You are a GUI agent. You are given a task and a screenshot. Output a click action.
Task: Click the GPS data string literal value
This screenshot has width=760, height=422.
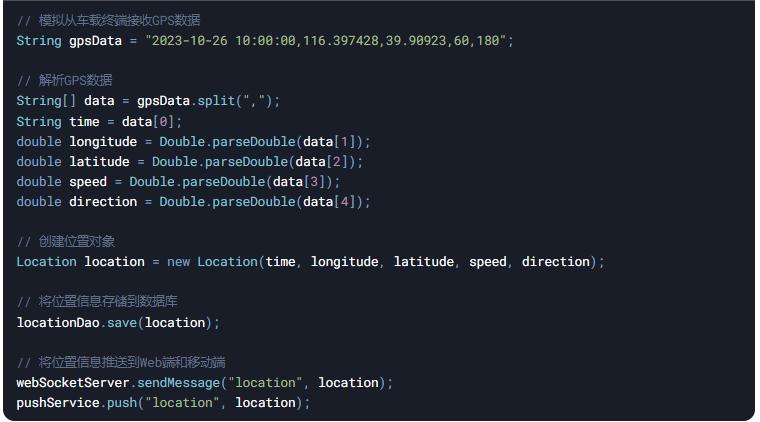click(x=329, y=40)
